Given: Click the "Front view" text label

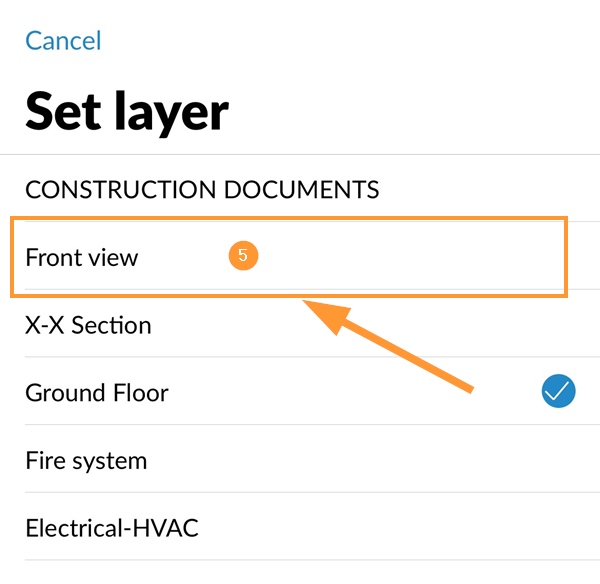Looking at the screenshot, I should [x=82, y=257].
